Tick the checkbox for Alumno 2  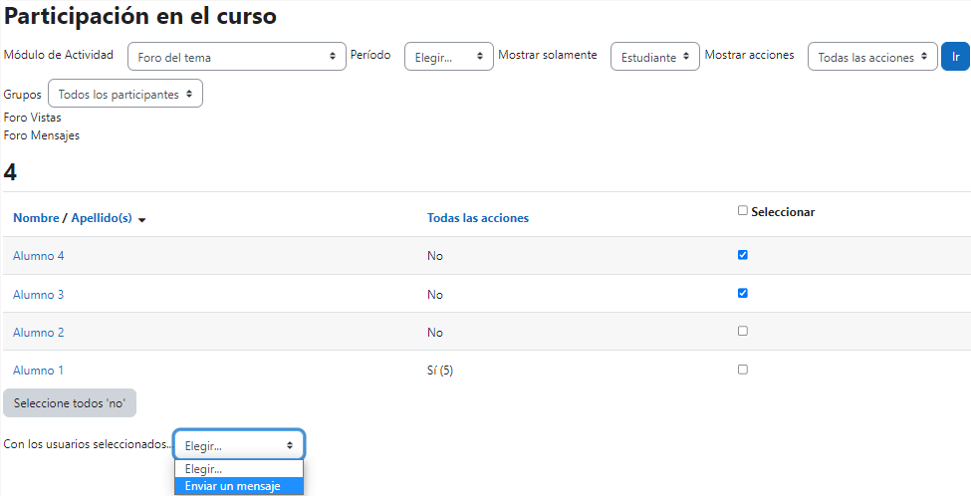pos(742,331)
